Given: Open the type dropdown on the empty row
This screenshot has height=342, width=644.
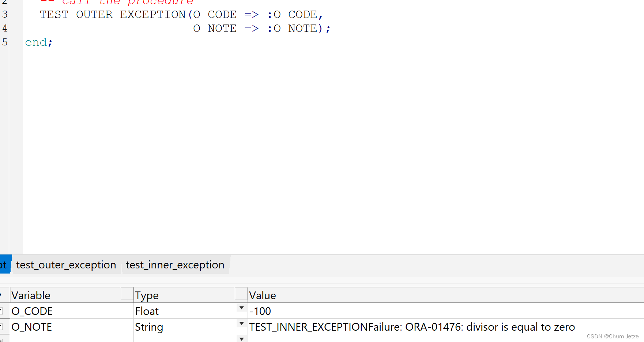Looking at the screenshot, I should [241, 339].
